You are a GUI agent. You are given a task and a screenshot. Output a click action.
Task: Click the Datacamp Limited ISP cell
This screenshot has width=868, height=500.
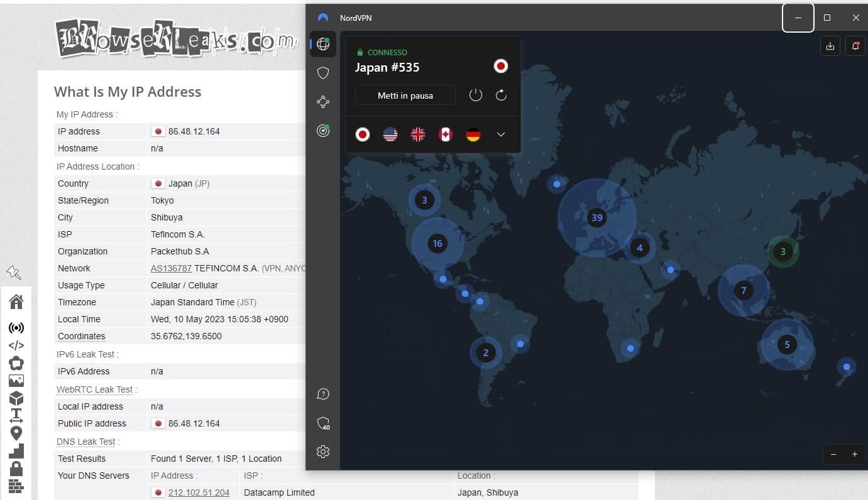click(x=279, y=492)
